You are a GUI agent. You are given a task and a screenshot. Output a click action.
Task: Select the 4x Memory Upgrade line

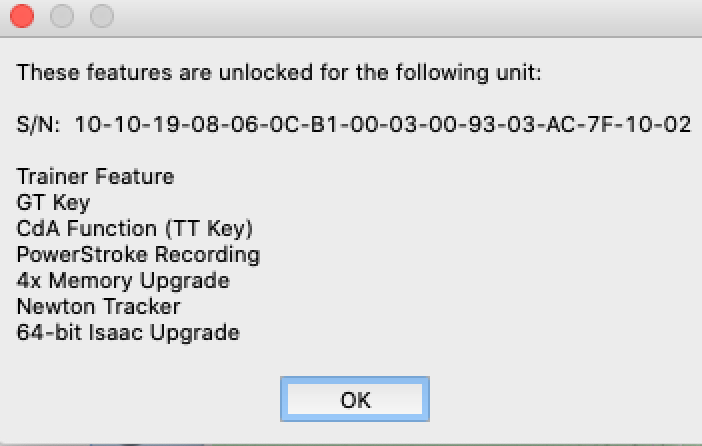[123, 281]
